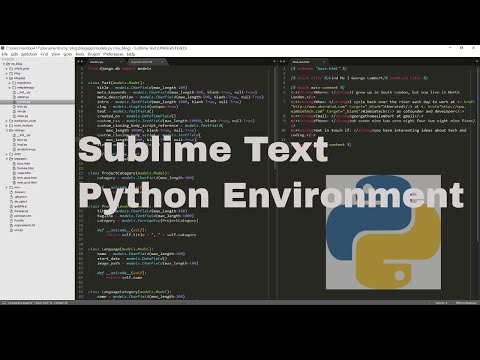Screen dimensions: 480x360
Task: Collapse the my_blog root folder
Action: pos(4,64)
